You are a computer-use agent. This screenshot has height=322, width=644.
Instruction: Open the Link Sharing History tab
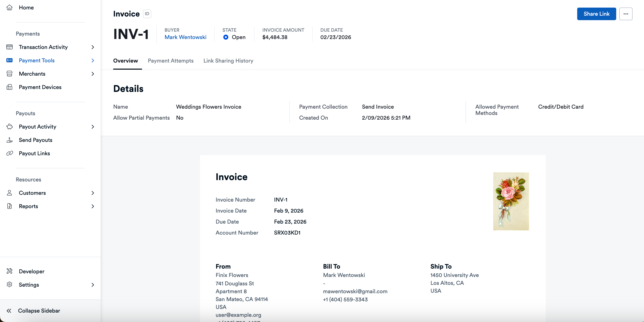point(228,60)
